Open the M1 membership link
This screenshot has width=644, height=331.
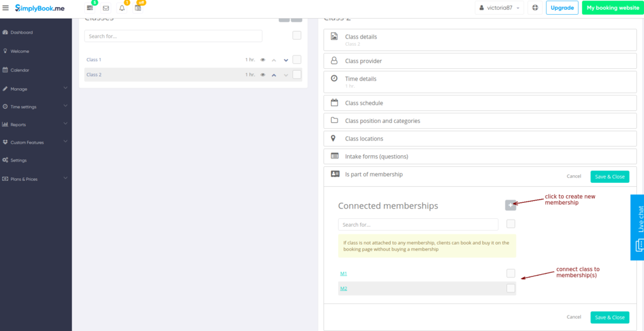(x=343, y=274)
